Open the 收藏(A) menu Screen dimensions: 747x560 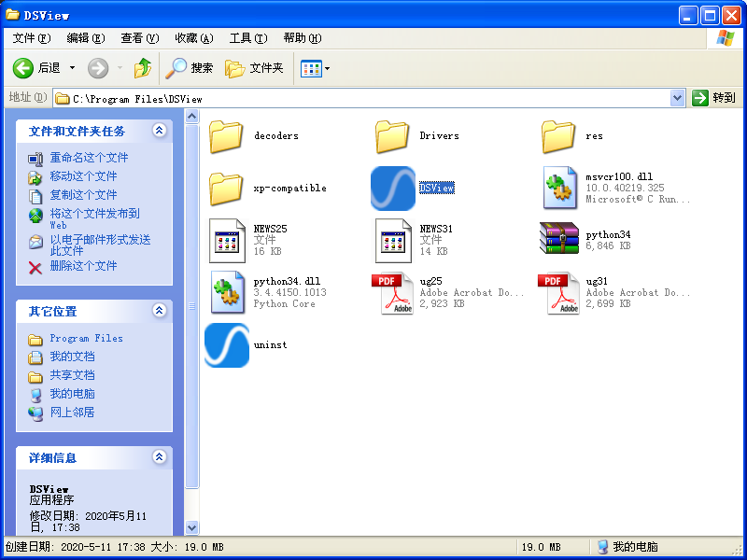pos(194,38)
